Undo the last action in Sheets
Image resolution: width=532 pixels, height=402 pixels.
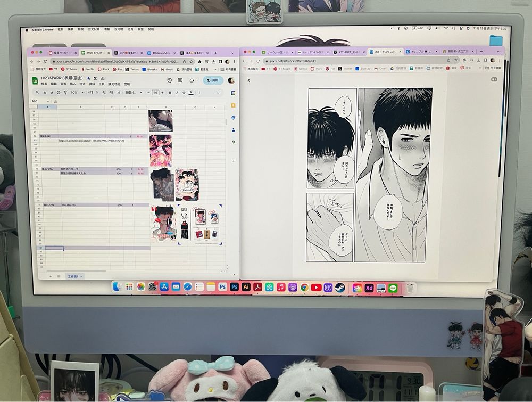click(45, 92)
